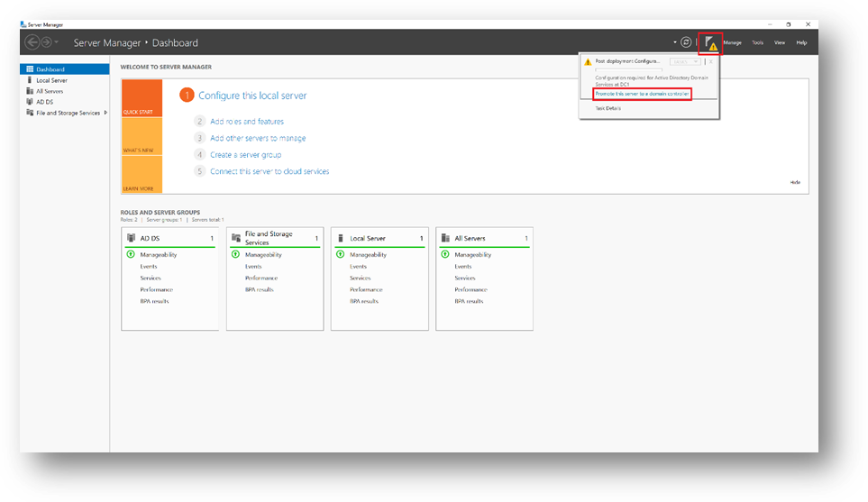Open File and Storage Services in navigation pane
The width and height of the screenshot is (868, 502).
tap(69, 113)
